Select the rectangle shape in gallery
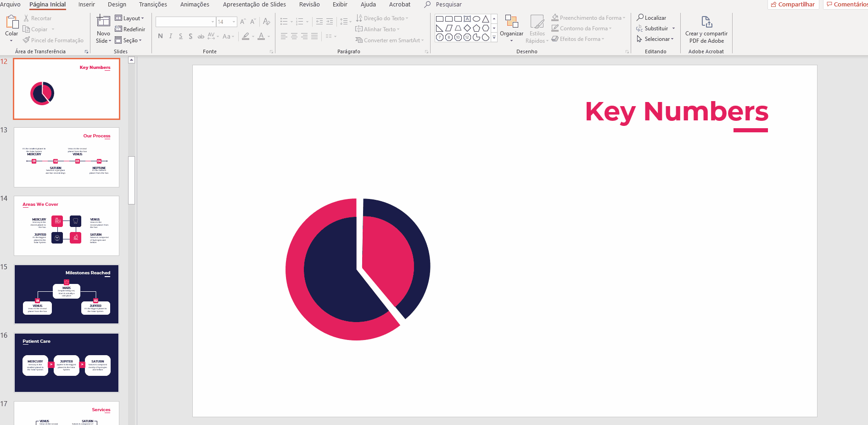This screenshot has height=425, width=868. pyautogui.click(x=440, y=19)
